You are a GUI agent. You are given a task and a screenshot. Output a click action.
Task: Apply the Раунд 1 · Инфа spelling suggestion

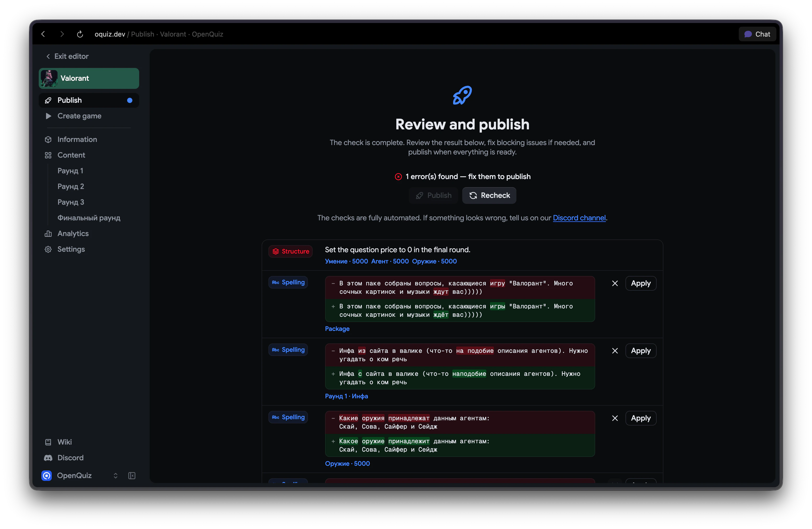pos(641,351)
